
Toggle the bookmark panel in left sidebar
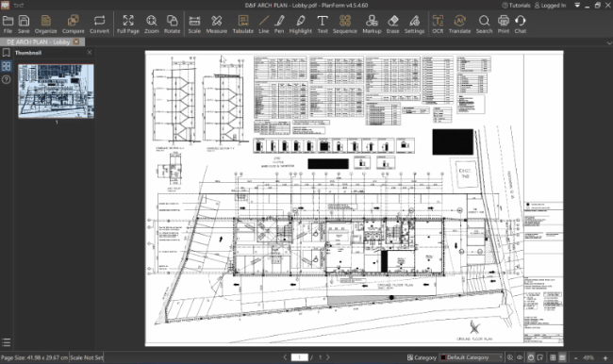tap(7, 53)
